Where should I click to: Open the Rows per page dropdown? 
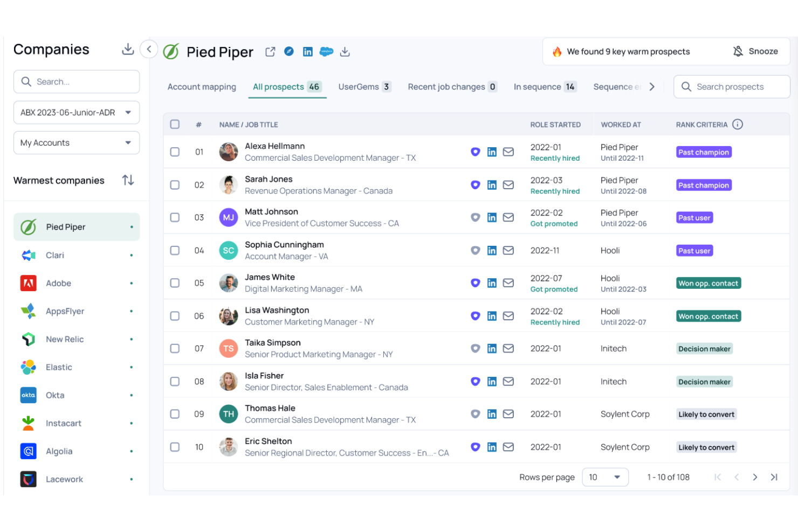pyautogui.click(x=605, y=477)
